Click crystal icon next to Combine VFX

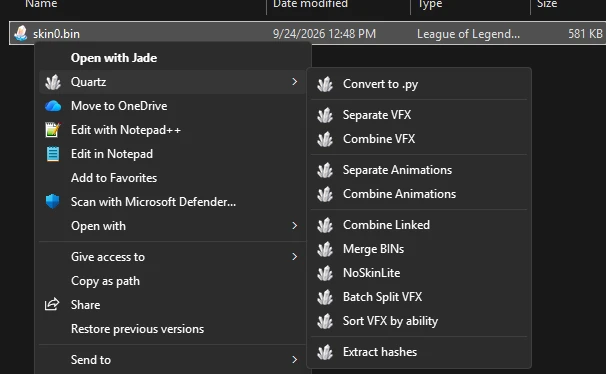[325, 139]
